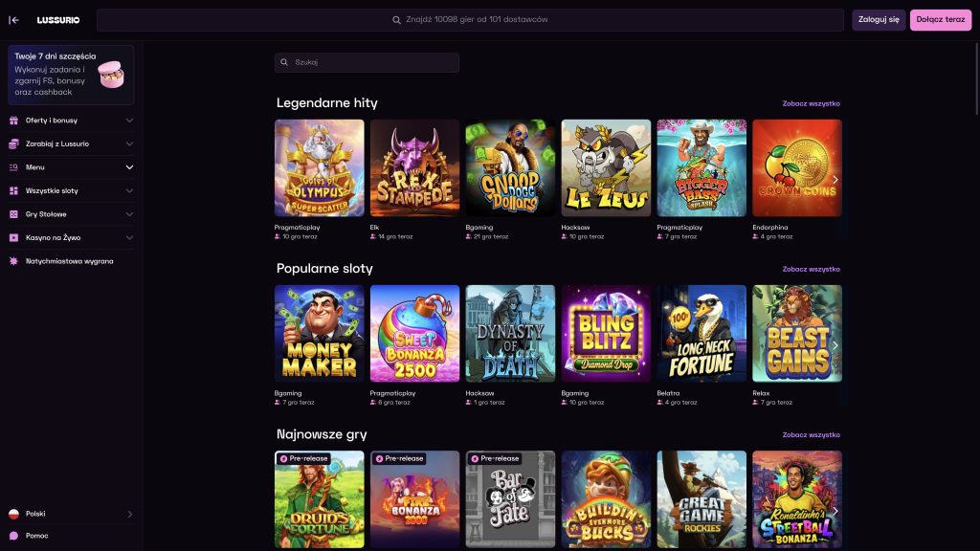Image resolution: width=980 pixels, height=551 pixels.
Task: Click the Zaloguj się button
Action: pyautogui.click(x=879, y=20)
